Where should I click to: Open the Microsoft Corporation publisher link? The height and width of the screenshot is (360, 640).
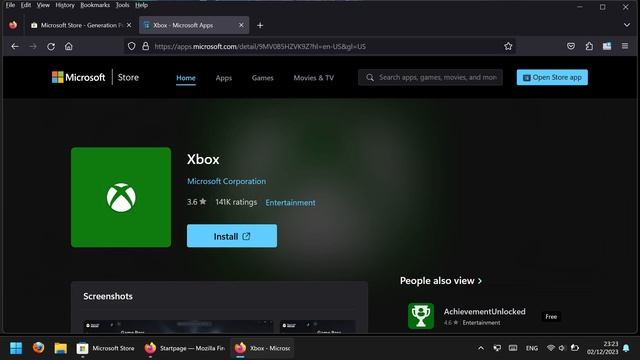click(227, 181)
